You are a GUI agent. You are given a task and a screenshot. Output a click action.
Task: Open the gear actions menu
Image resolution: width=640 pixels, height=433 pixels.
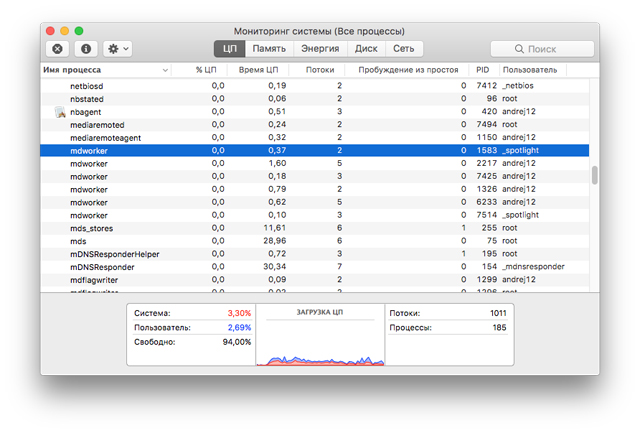coord(118,48)
